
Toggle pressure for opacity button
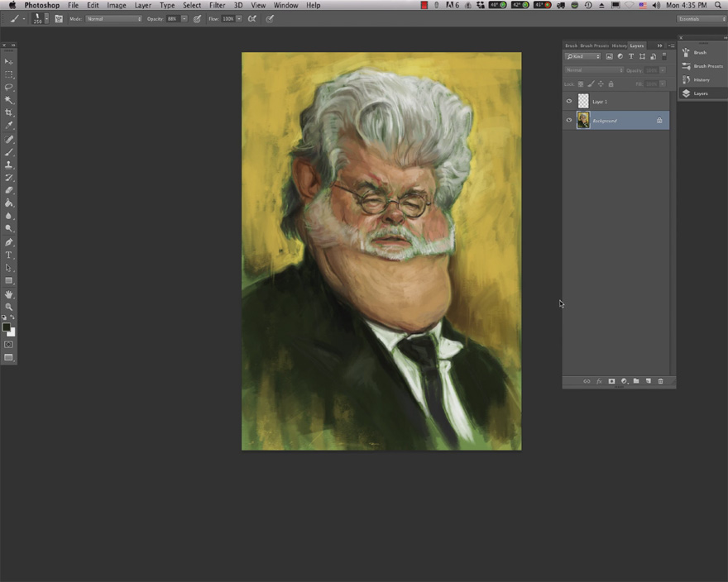198,19
